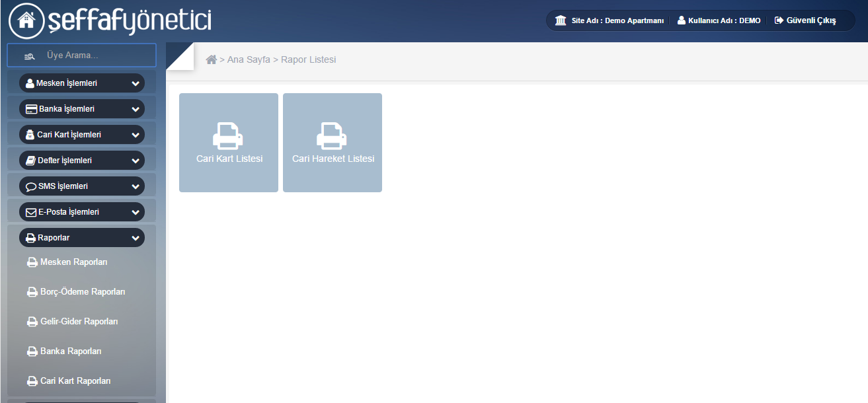Click the printer icon in Raporlar header

click(x=30, y=238)
